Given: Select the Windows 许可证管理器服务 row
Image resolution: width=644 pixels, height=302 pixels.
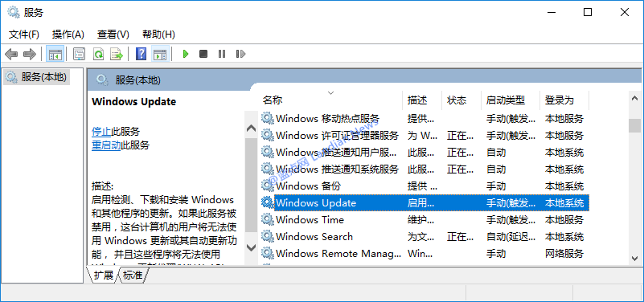Looking at the screenshot, I should 425,136.
